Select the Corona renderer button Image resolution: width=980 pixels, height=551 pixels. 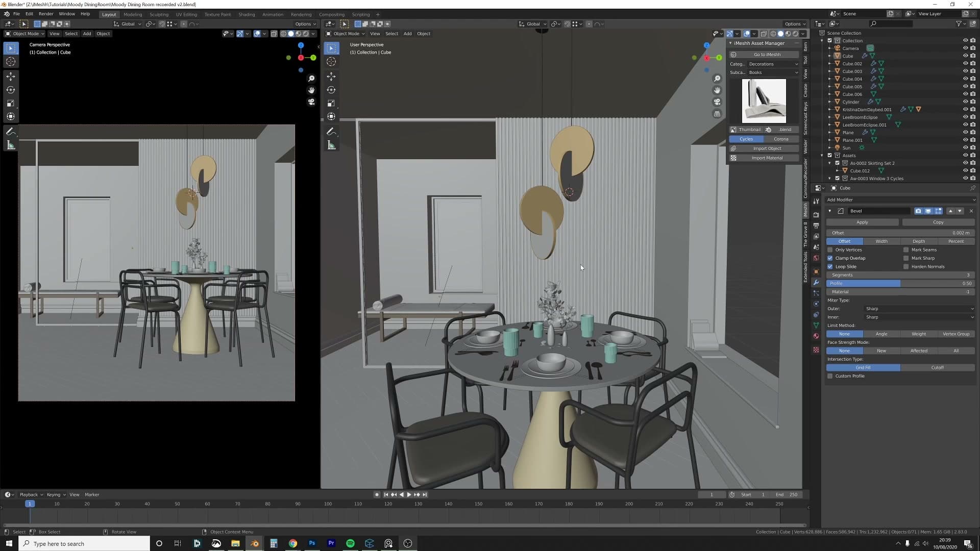(x=781, y=139)
